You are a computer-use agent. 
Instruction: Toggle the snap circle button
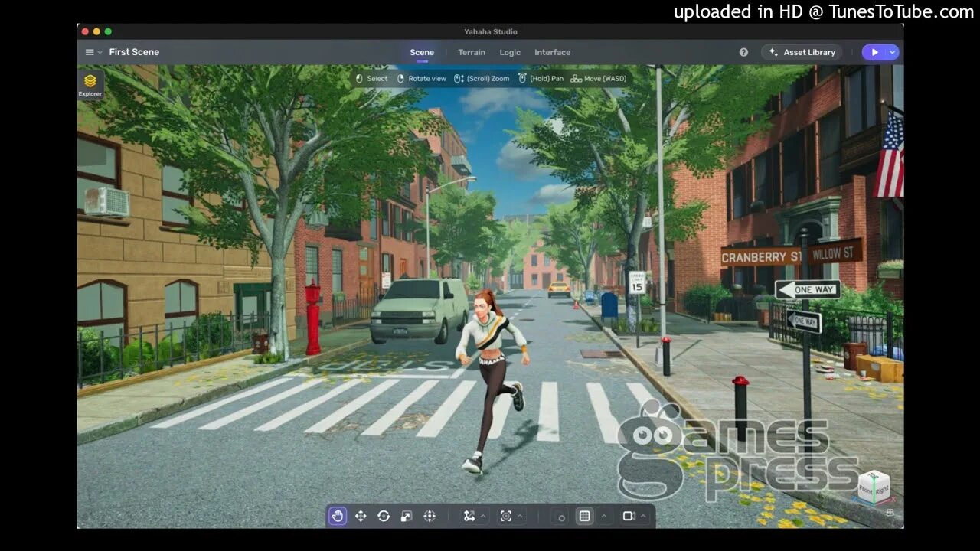(x=561, y=517)
